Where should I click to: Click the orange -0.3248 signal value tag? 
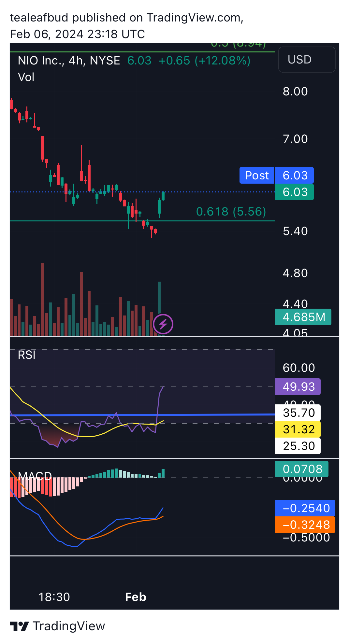(x=305, y=525)
